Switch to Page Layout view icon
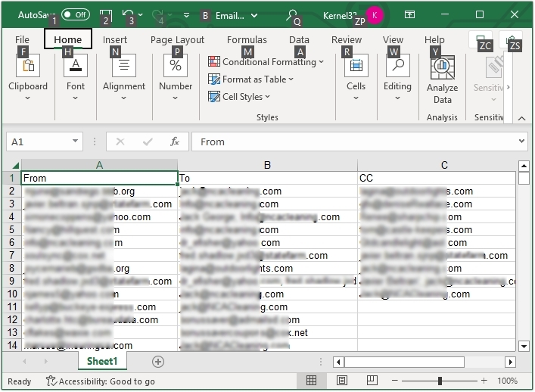 pyautogui.click(x=342, y=381)
